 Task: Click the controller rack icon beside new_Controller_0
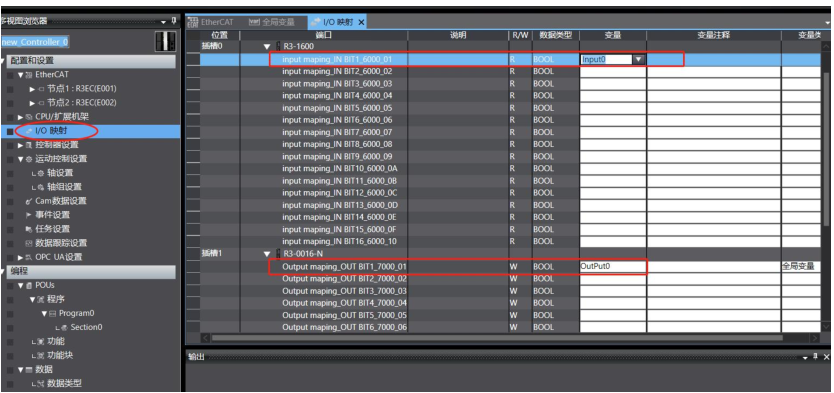coord(165,41)
